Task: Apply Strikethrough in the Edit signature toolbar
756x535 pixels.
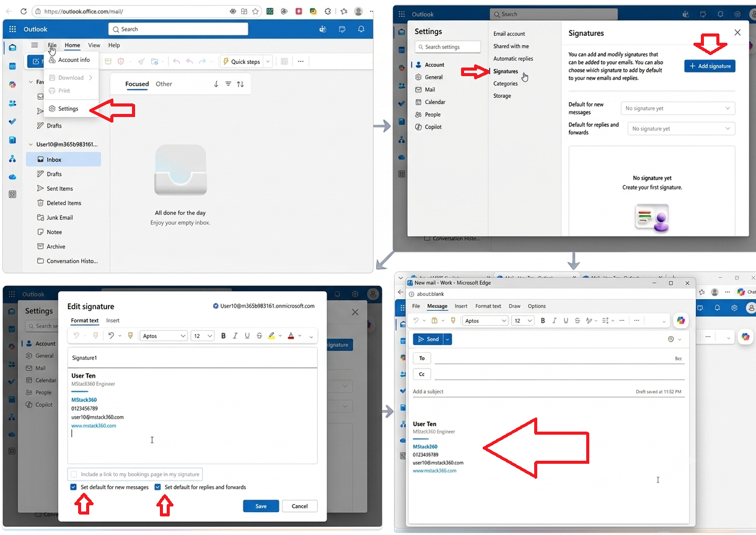Action: 259,336
